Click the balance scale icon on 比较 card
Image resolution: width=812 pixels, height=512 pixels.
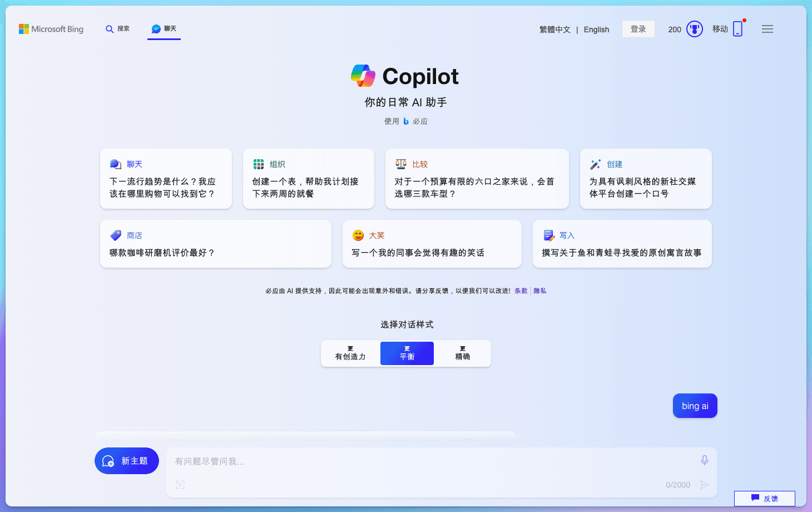point(401,164)
